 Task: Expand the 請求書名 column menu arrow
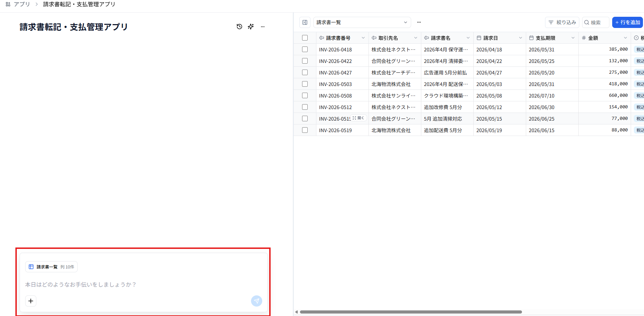coord(468,38)
